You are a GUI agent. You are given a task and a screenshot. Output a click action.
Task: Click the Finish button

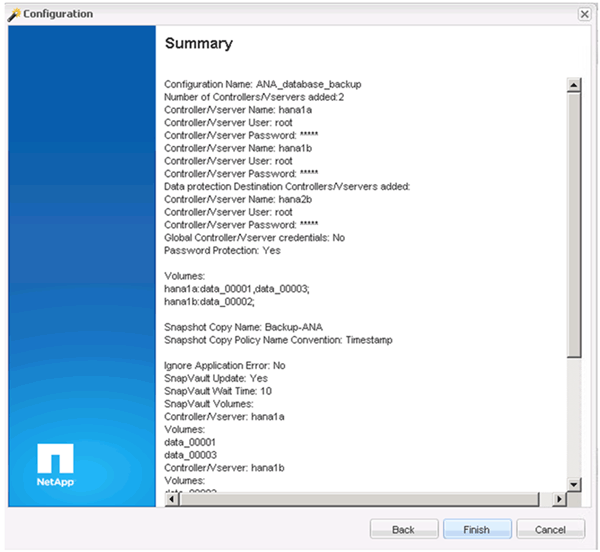pyautogui.click(x=477, y=529)
